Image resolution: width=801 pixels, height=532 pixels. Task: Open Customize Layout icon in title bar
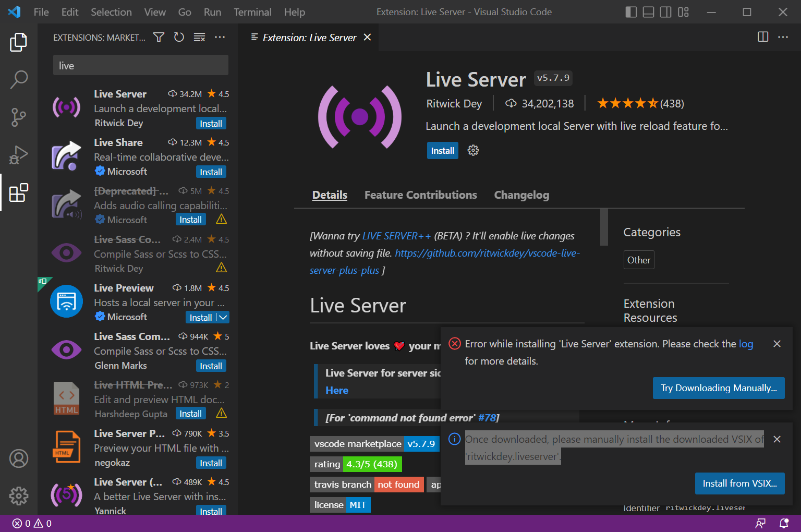coord(683,12)
